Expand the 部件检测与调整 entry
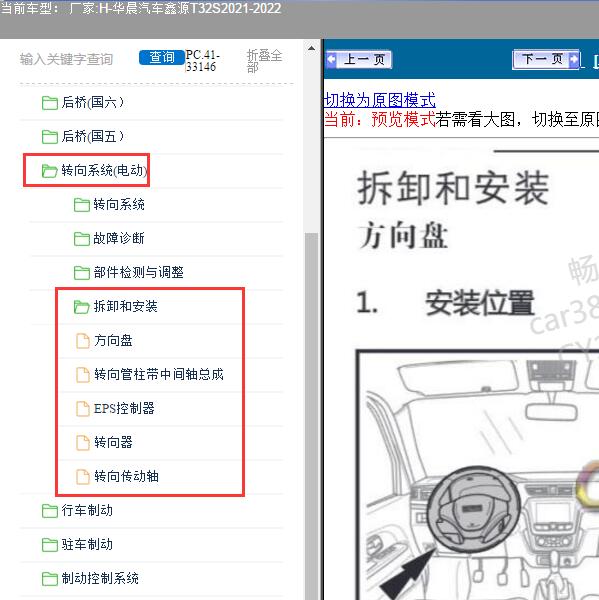 (x=139, y=273)
